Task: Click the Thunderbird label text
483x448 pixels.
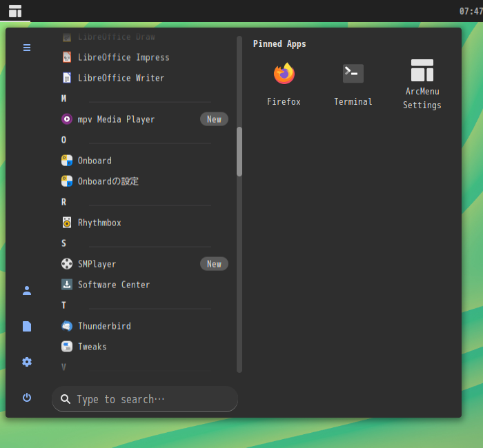Action: pyautogui.click(x=104, y=326)
